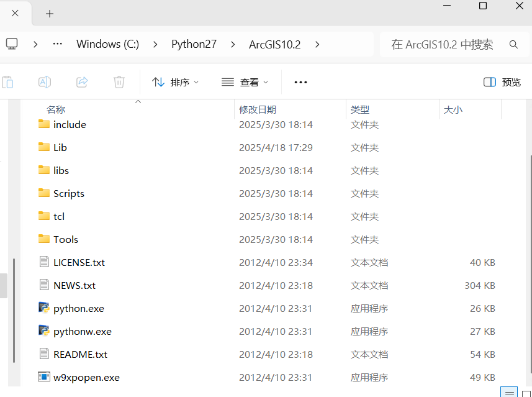Select the Scripts folder icon

tap(44, 193)
